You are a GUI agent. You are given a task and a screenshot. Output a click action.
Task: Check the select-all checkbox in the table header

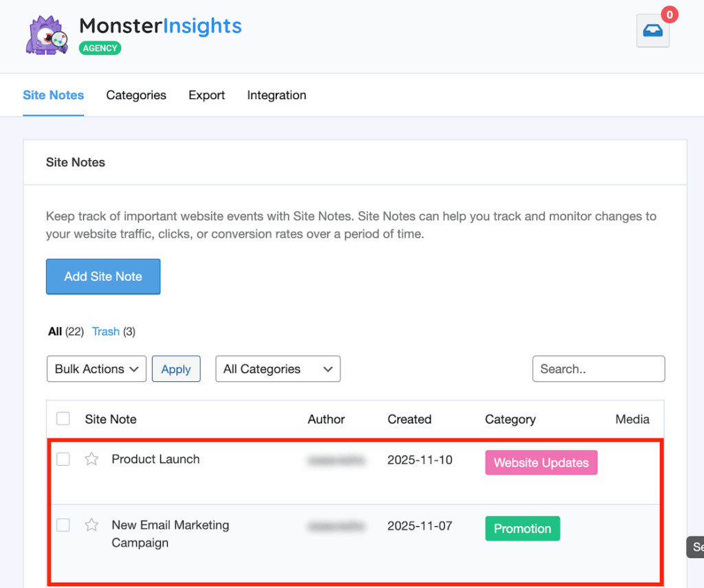coord(63,418)
